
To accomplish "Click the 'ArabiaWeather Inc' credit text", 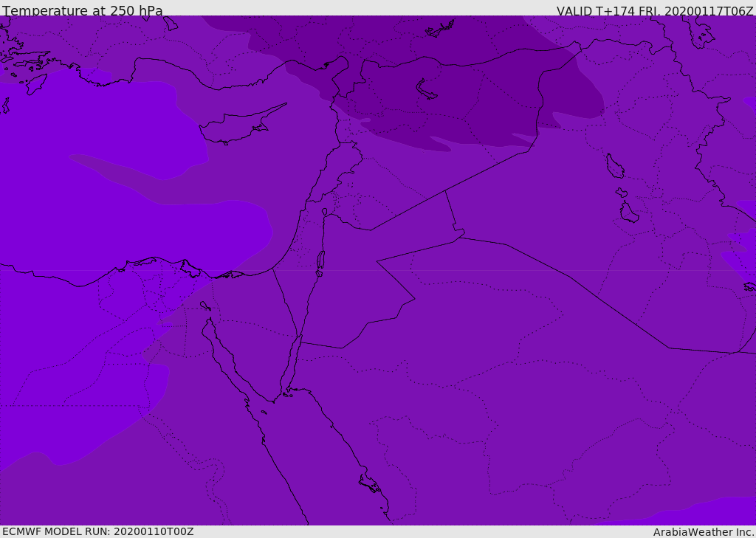I will coord(702,532).
